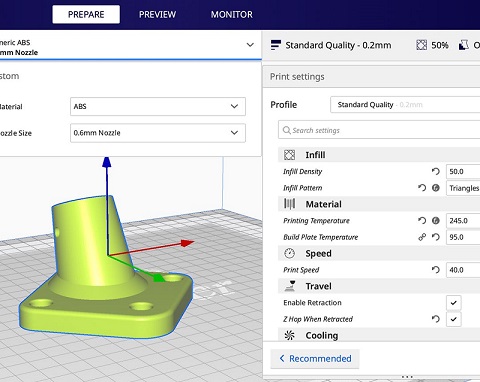Viewport: 480px width, 382px height.
Task: Collapse the Generic ABS material panel chevron
Action: pos(250,45)
